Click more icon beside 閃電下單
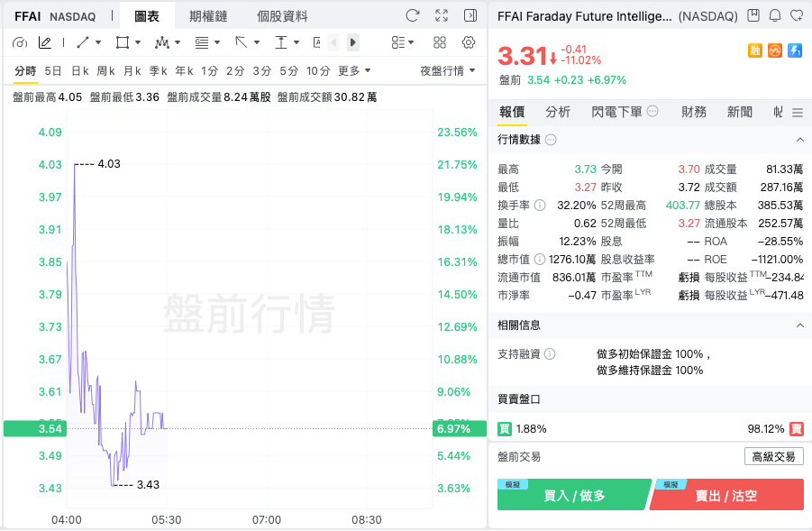 (x=652, y=111)
